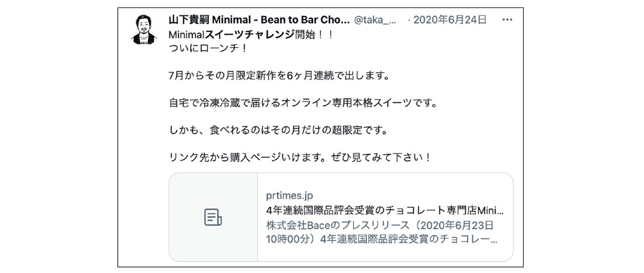Click the word Minimal starting the tweet body
This screenshot has height=273, width=644.
tap(183, 35)
